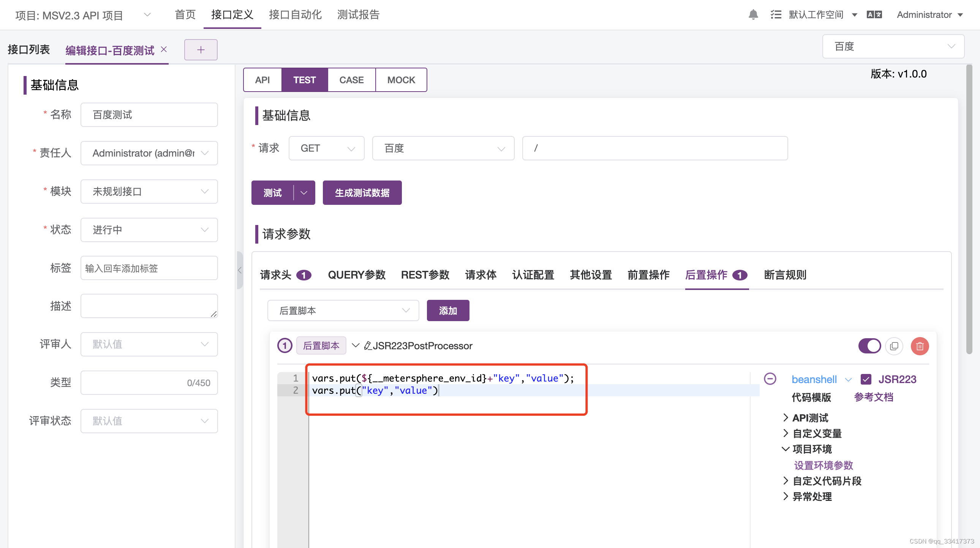
Task: Click the 标签 input field
Action: (x=149, y=268)
